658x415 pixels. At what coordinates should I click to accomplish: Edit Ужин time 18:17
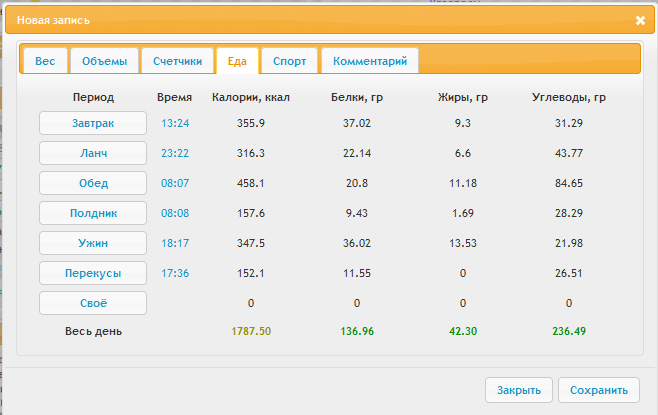coord(175,243)
